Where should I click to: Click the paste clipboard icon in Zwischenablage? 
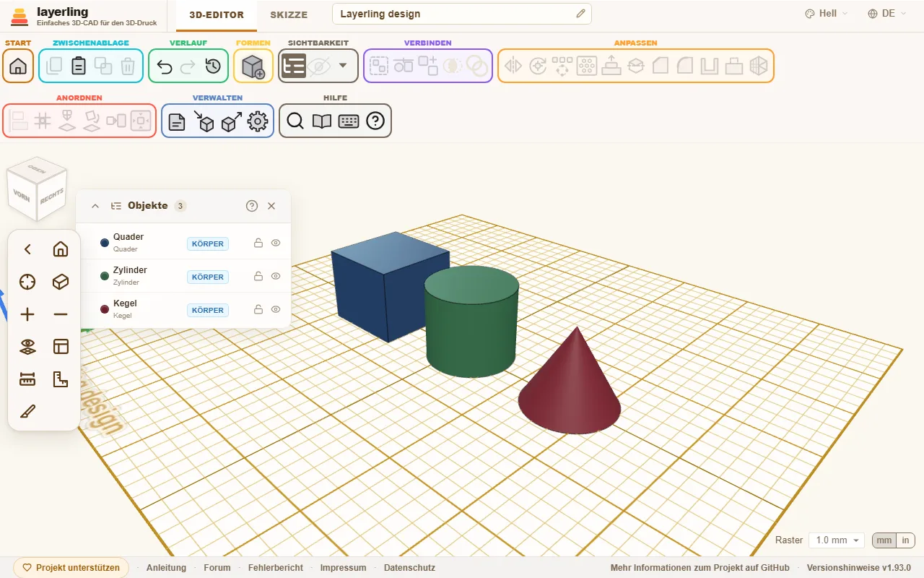79,66
